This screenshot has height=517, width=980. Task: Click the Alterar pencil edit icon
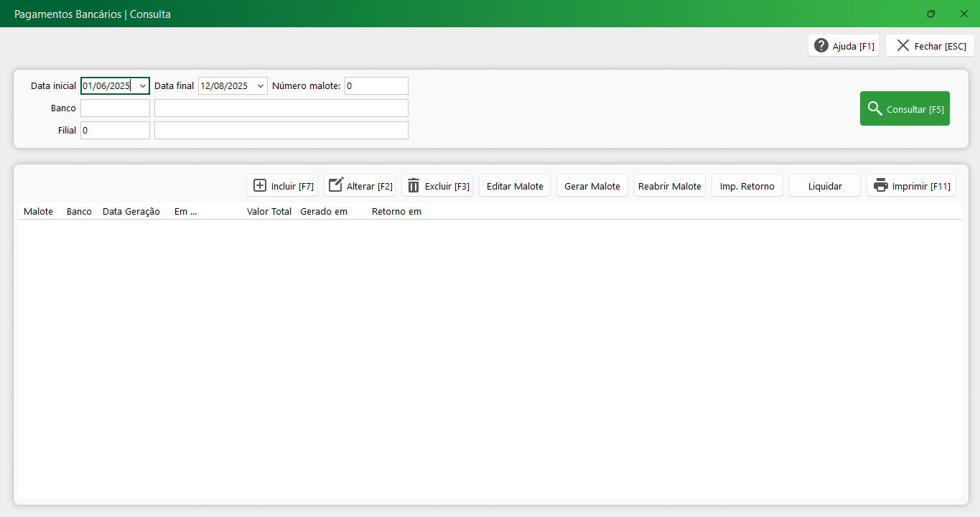[336, 185]
